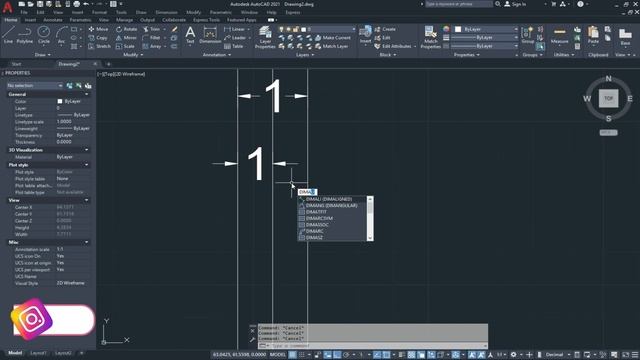Screen dimensions: 640x360
Task: Click the Leader tool
Action: (x=235, y=38)
